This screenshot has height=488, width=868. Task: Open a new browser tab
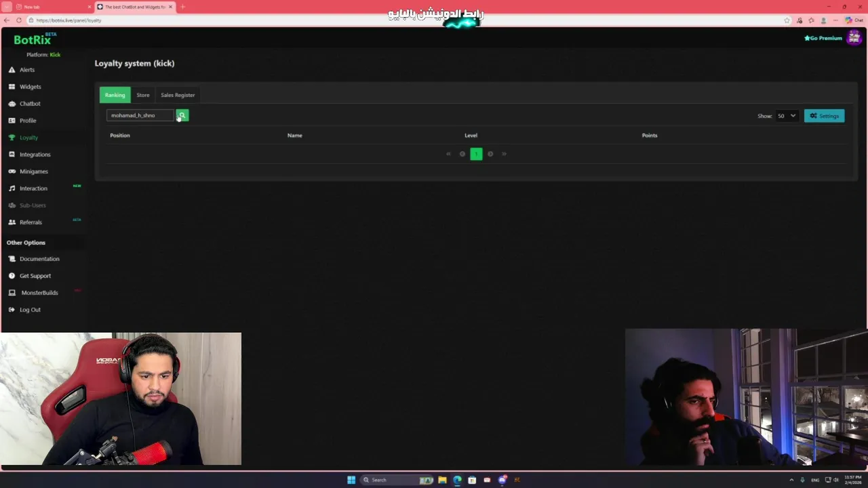(182, 7)
